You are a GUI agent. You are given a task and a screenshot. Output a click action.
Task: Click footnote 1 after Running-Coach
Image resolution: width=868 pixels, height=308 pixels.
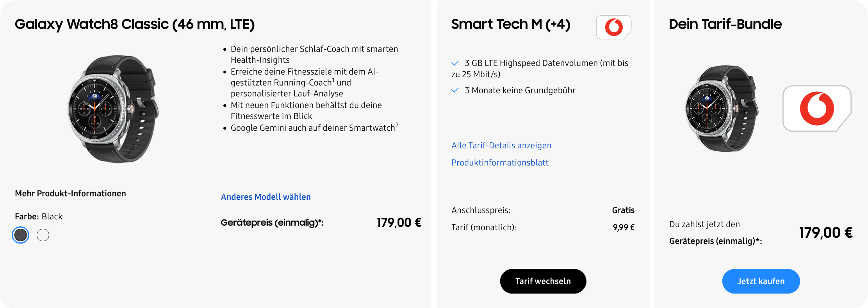pos(333,81)
